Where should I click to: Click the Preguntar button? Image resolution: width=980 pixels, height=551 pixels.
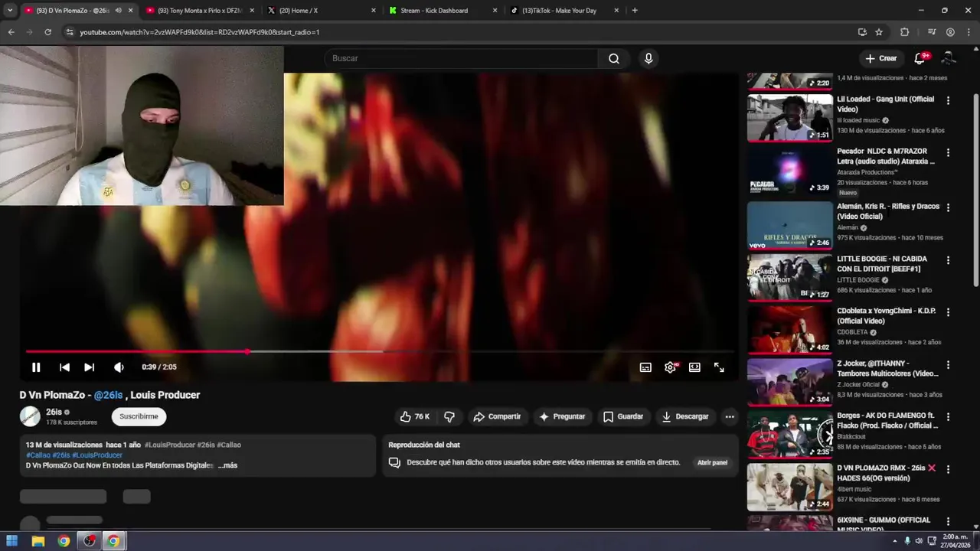tap(562, 416)
